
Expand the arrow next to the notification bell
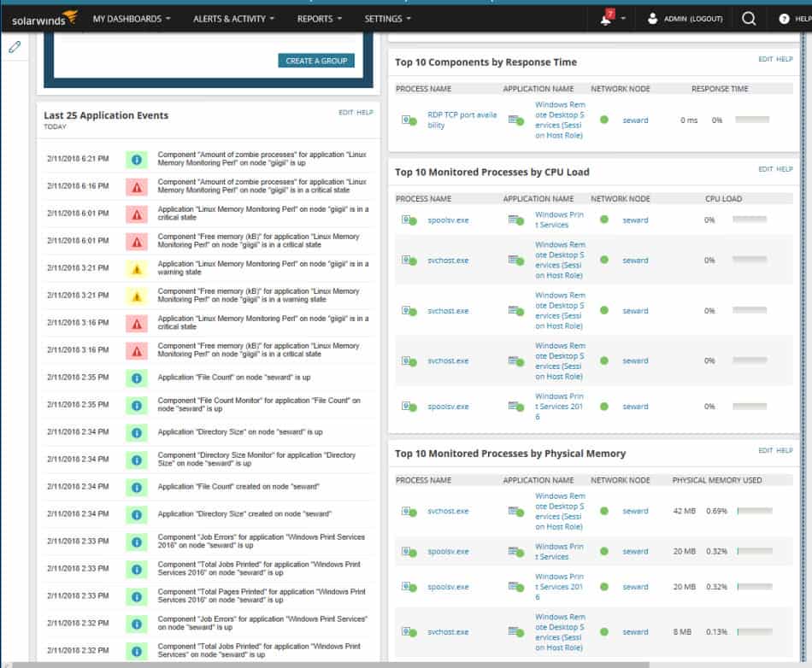pos(623,19)
